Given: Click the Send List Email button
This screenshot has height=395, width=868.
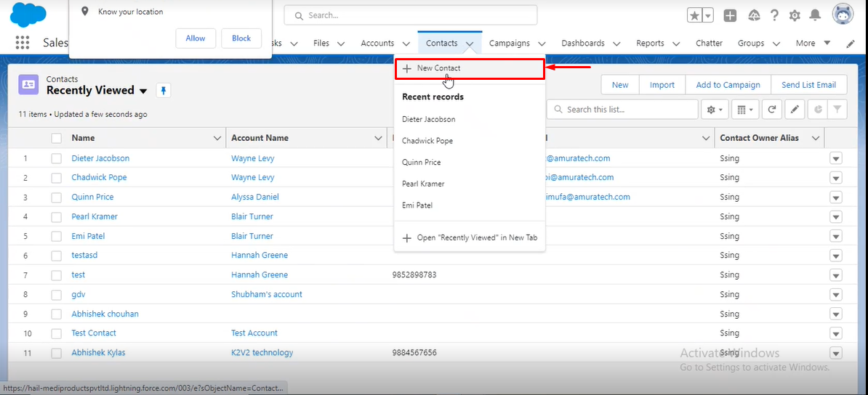Looking at the screenshot, I should click(809, 85).
